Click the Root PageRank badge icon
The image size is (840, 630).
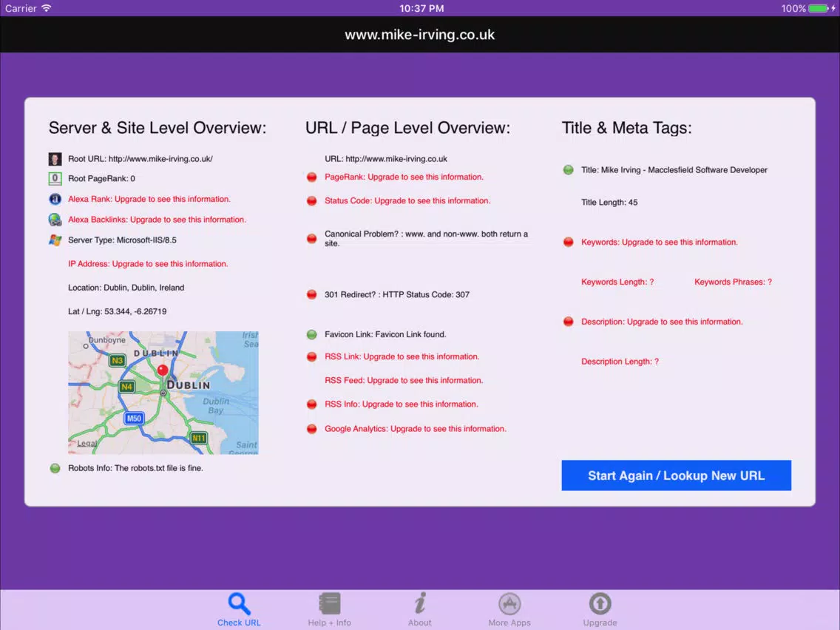[55, 178]
